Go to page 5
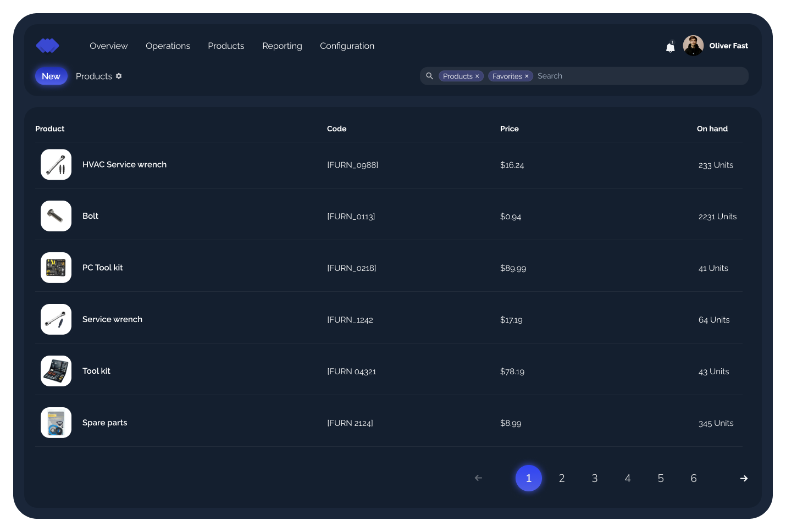 (x=661, y=478)
